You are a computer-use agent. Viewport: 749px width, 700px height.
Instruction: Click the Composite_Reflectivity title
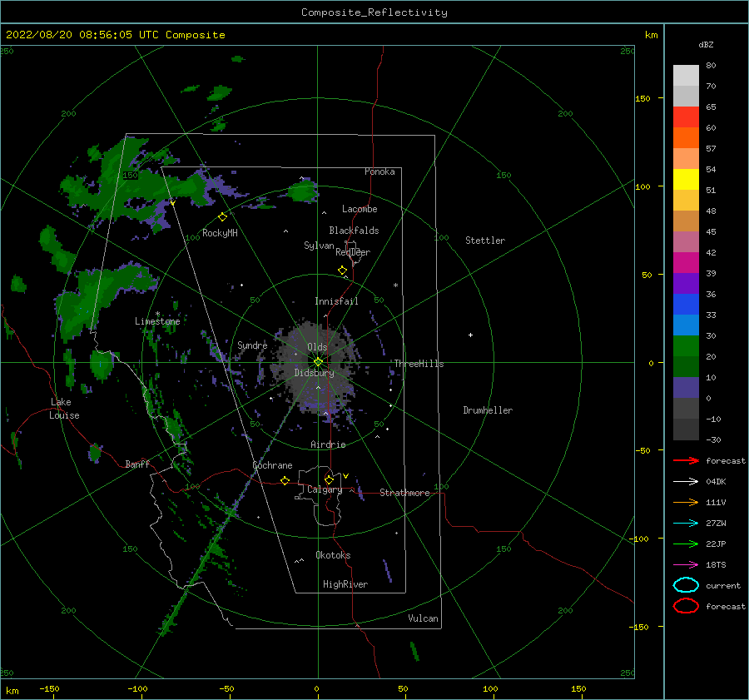tap(374, 12)
